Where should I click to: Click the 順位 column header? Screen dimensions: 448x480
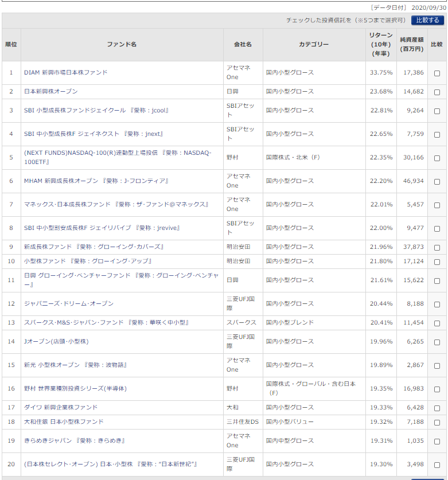[11, 45]
